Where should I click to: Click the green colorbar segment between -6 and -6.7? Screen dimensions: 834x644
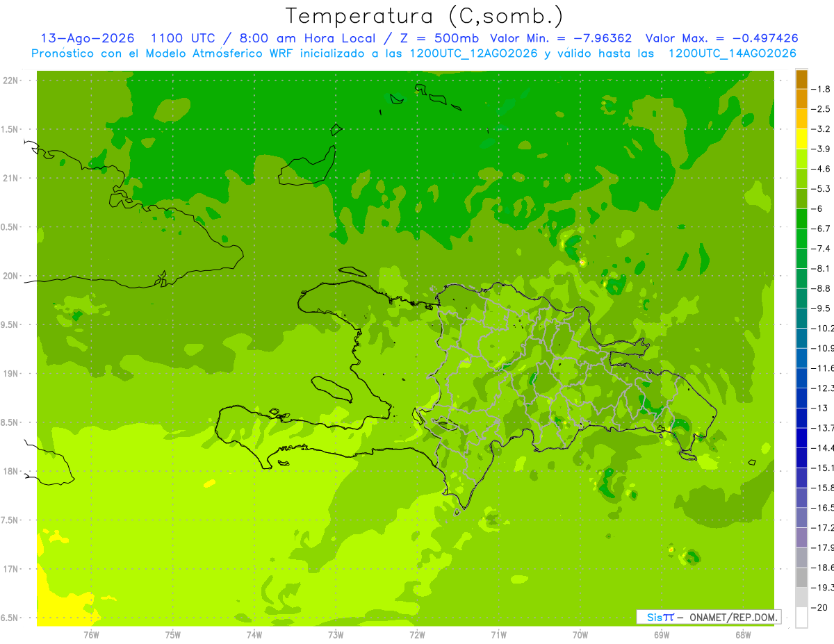pyautogui.click(x=801, y=219)
